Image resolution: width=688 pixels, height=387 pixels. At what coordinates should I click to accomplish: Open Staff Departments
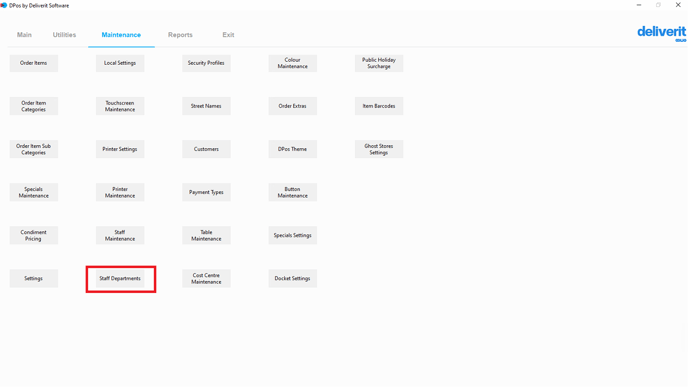120,279
